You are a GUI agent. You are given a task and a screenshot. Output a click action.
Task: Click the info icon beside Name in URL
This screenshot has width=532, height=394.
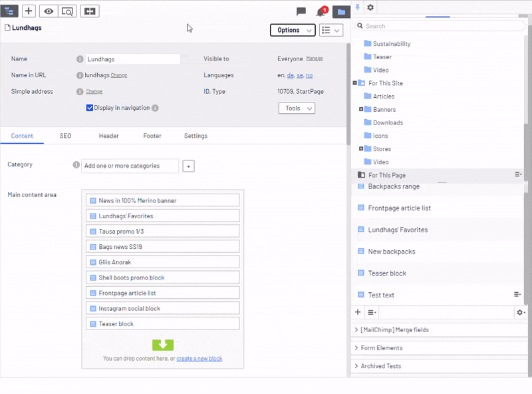[80, 75]
